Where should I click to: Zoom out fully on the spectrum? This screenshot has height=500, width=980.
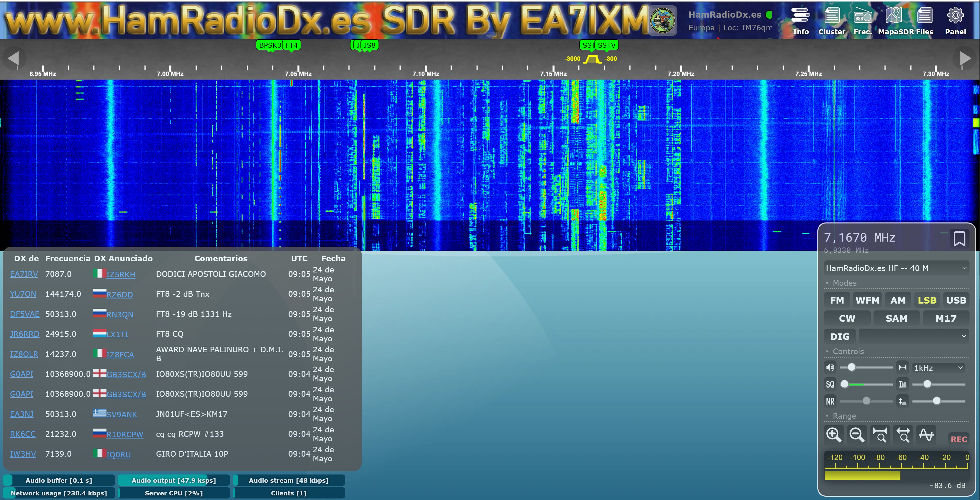tap(903, 435)
